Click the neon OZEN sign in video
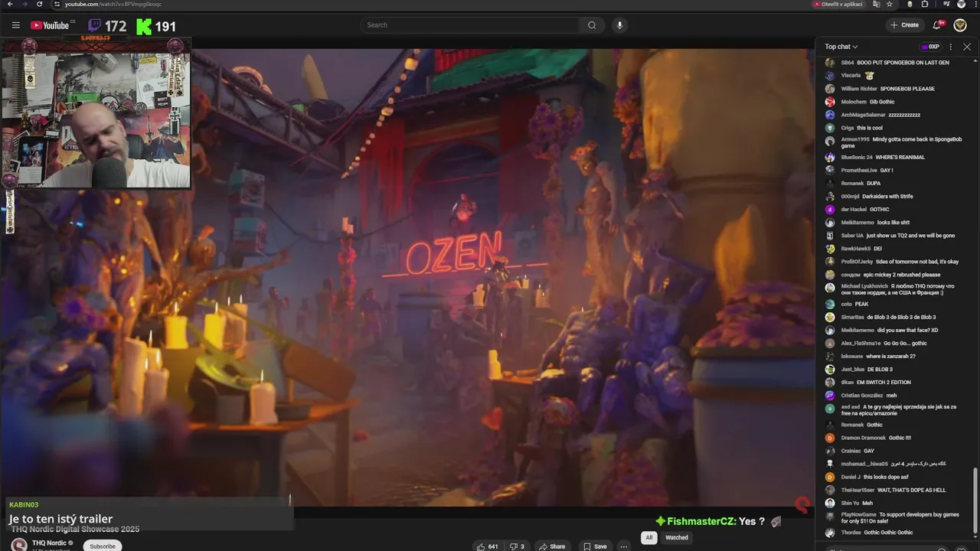Screen dimensions: 980x551 454,253
